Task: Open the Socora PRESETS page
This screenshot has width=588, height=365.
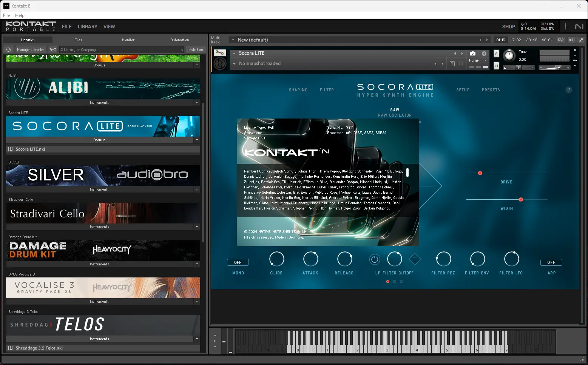Action: tap(491, 90)
